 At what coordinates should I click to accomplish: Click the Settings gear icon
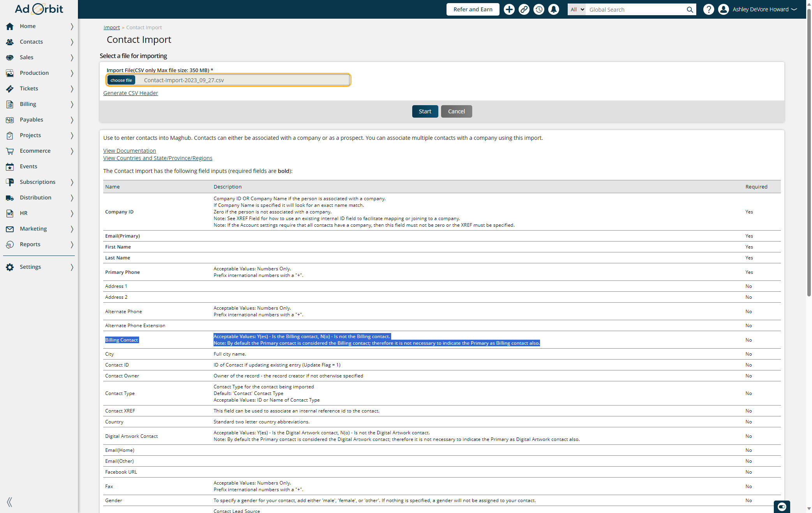click(x=10, y=267)
